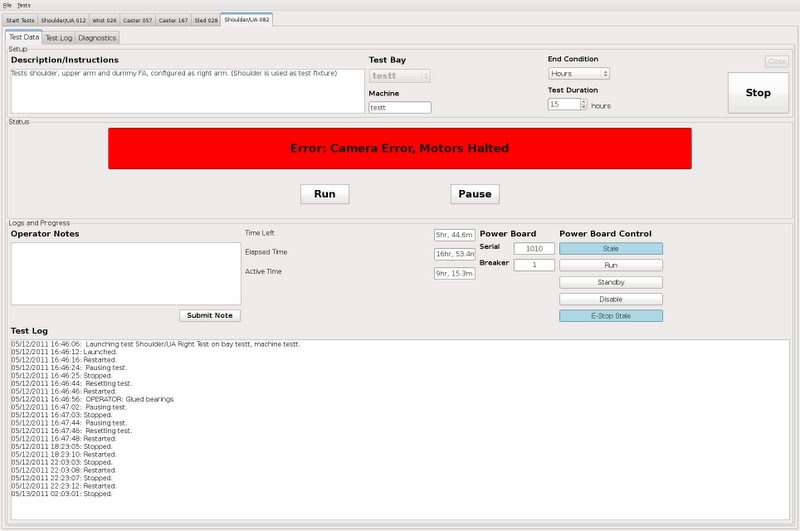Pause the running test
This screenshot has width=800, height=531.
(x=474, y=194)
